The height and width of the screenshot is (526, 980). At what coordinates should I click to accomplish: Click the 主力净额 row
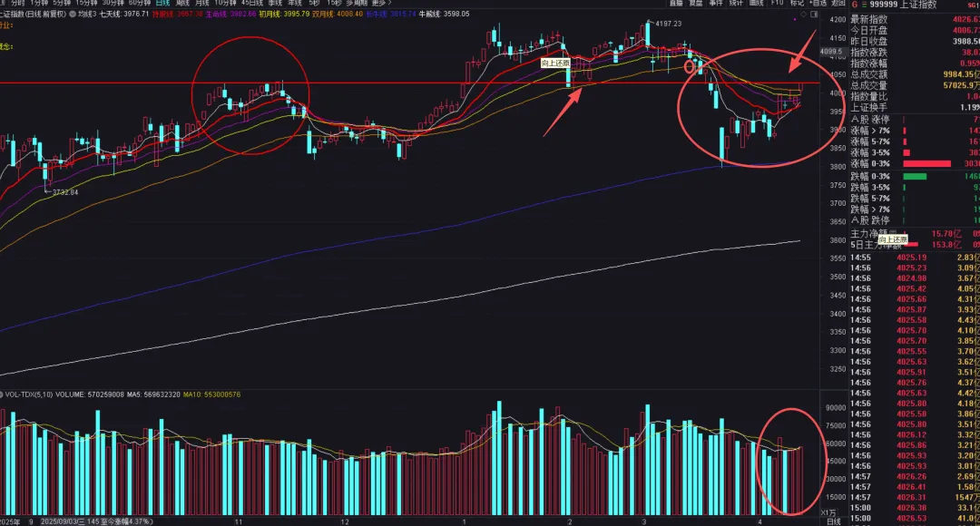(x=915, y=234)
